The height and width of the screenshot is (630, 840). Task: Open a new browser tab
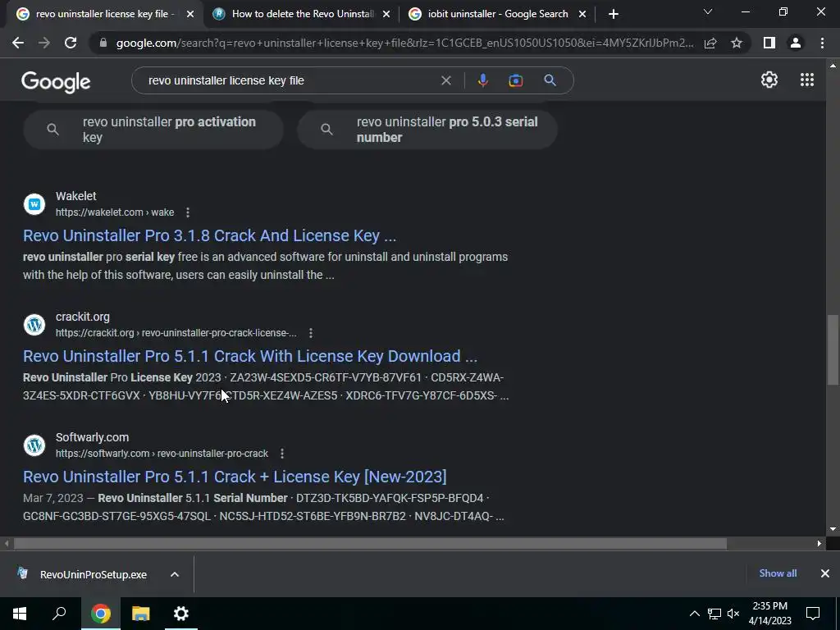coord(614,15)
